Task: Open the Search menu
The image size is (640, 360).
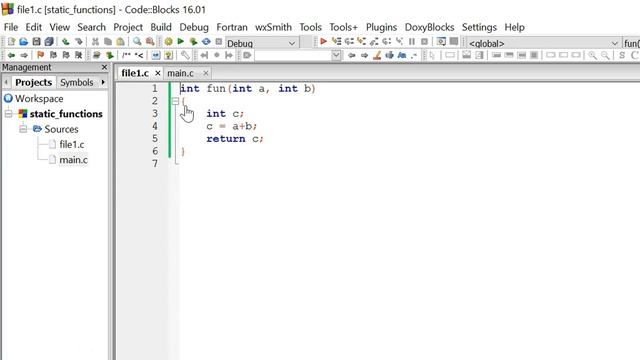Action: point(91,27)
